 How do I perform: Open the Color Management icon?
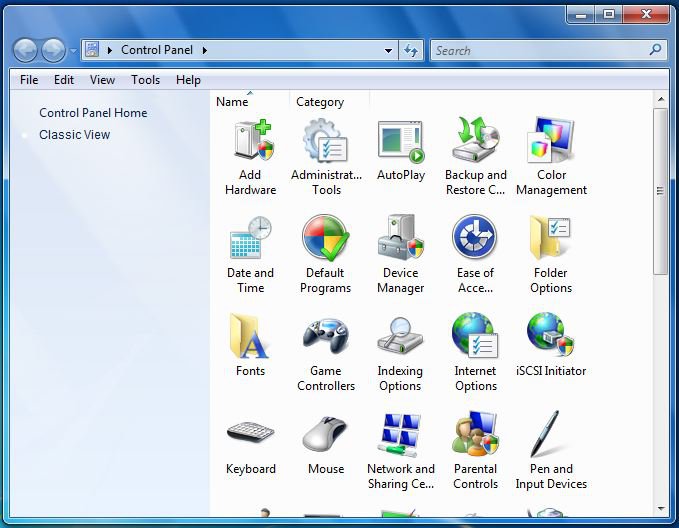tap(551, 139)
